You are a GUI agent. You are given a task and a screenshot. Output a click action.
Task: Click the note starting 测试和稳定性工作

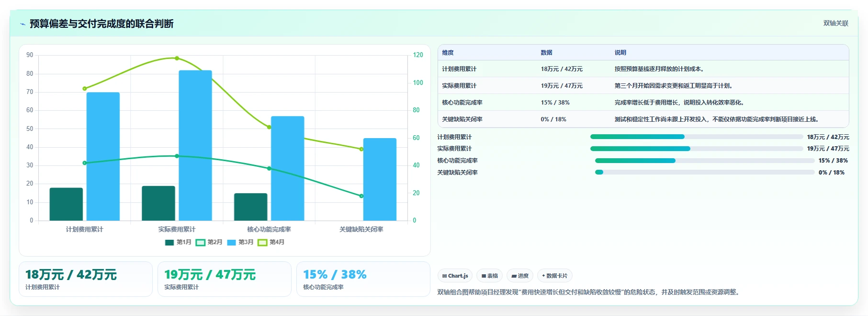(x=718, y=119)
